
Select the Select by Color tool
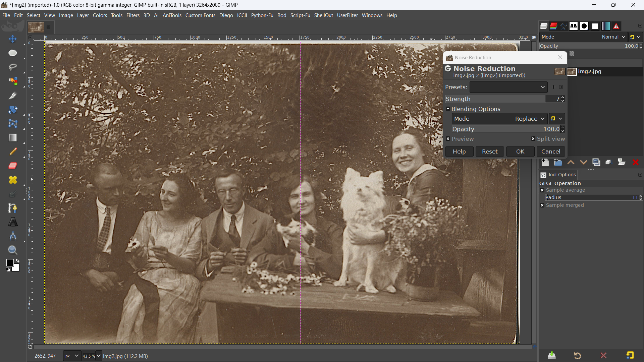[x=13, y=81]
